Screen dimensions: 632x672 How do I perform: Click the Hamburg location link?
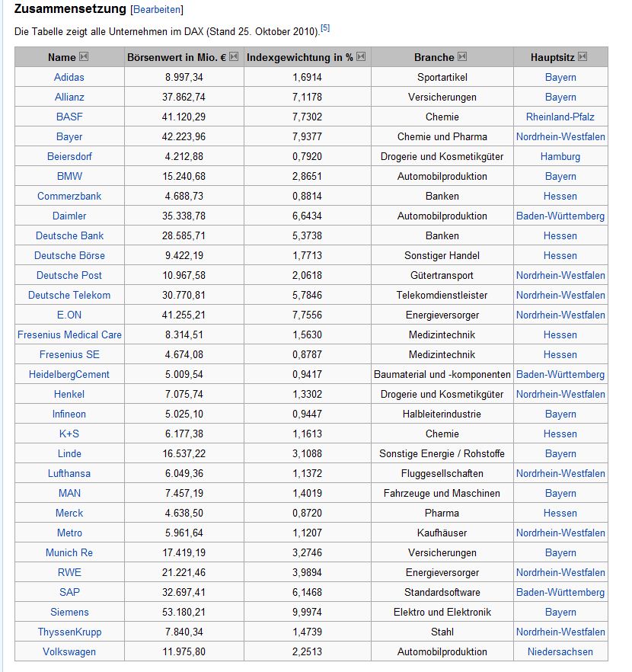(x=560, y=156)
